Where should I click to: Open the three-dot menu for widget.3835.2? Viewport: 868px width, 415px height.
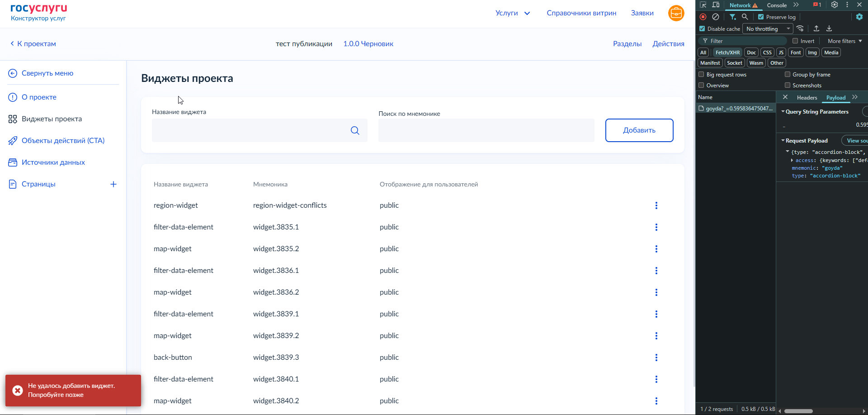point(656,249)
